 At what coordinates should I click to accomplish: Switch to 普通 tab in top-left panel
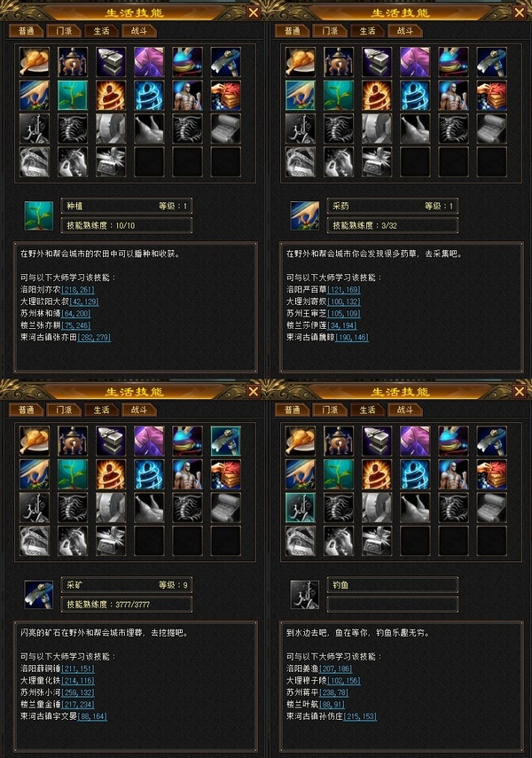(27, 31)
